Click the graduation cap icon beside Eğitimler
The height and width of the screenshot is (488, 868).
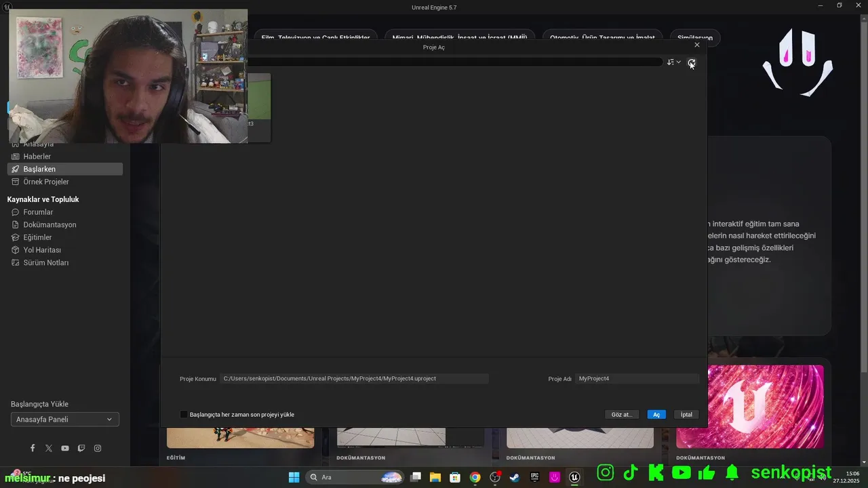(16, 237)
